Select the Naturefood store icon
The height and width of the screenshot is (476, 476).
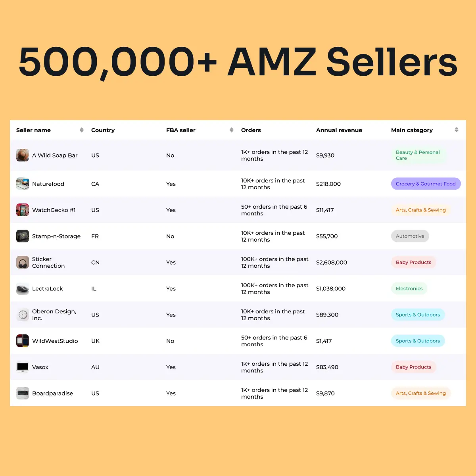point(23,184)
